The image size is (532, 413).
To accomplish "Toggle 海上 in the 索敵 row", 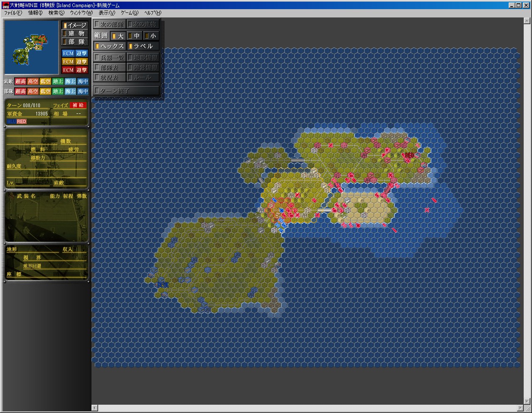I will coord(71,81).
